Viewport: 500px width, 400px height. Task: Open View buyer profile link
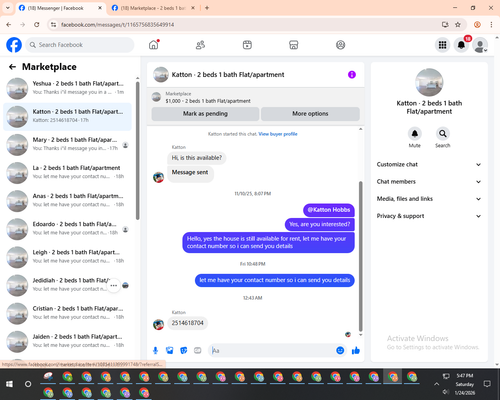click(x=278, y=134)
